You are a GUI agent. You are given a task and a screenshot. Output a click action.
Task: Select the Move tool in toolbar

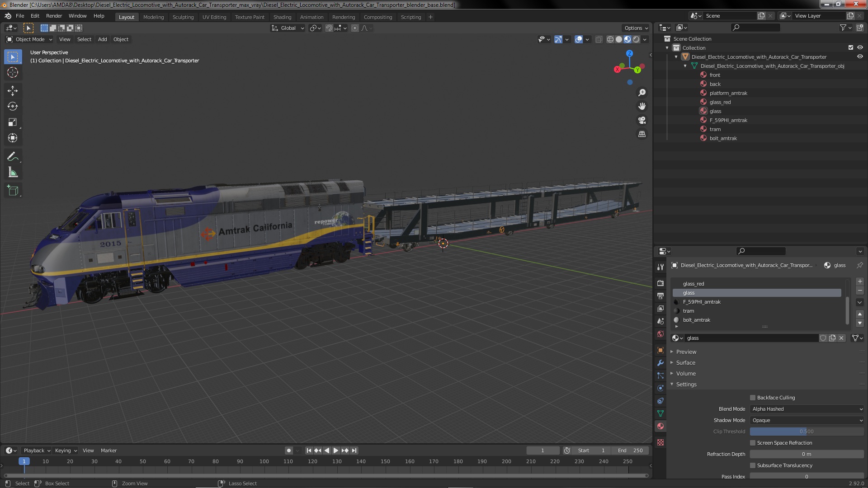click(x=13, y=91)
